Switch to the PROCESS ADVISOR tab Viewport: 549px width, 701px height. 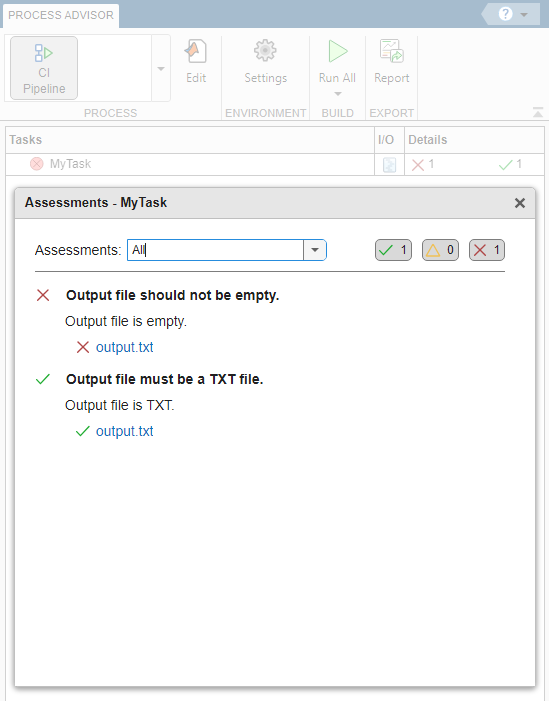click(61, 15)
